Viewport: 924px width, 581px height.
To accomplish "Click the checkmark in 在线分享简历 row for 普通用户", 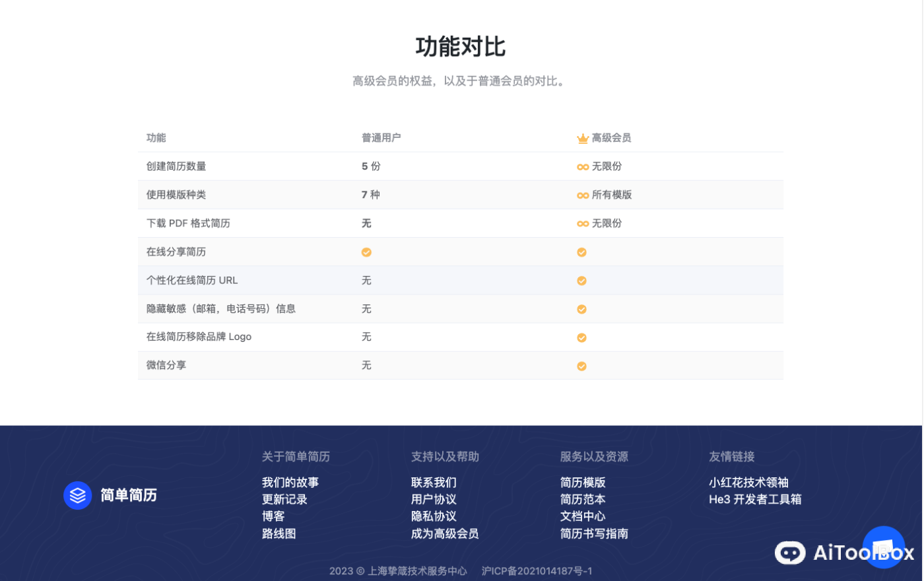I will (x=366, y=252).
